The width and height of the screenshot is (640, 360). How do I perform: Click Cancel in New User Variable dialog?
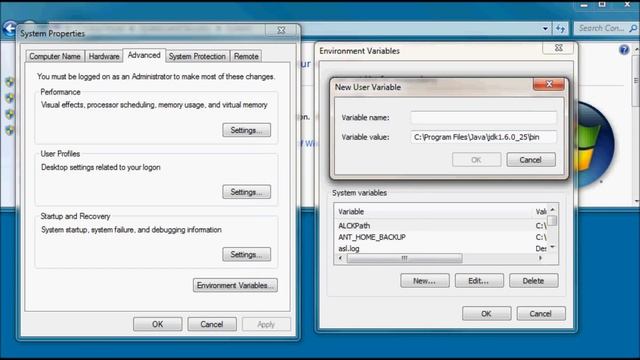pyautogui.click(x=531, y=160)
